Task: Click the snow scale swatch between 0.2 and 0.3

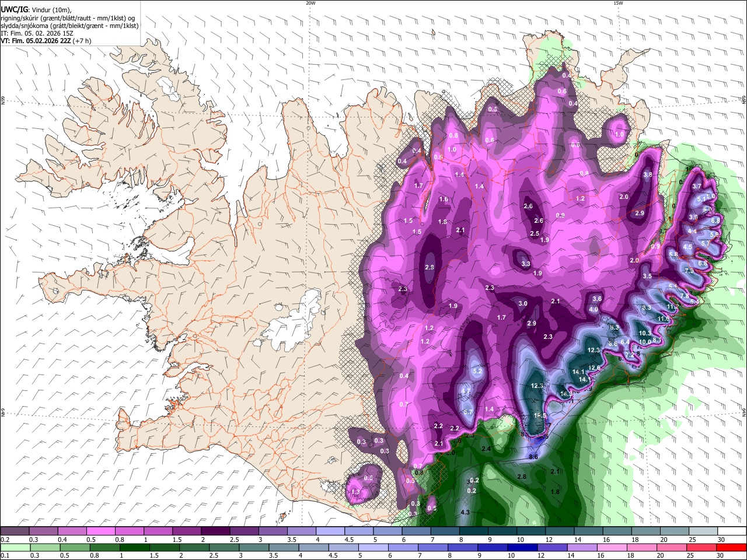Action: coord(15,531)
